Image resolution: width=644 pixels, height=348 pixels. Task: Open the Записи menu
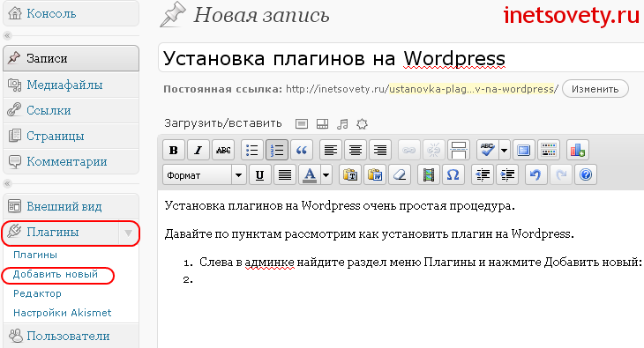coord(71,58)
